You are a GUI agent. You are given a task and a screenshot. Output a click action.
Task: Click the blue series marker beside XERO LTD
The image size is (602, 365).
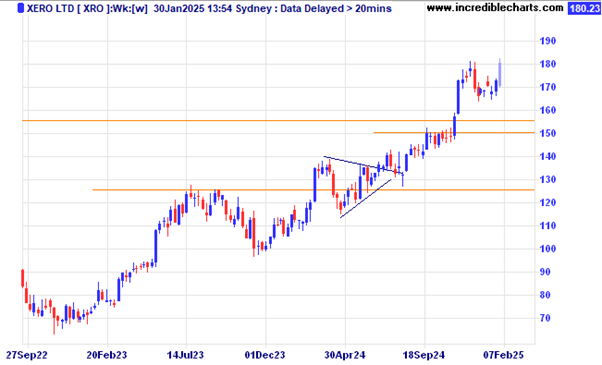(x=21, y=8)
